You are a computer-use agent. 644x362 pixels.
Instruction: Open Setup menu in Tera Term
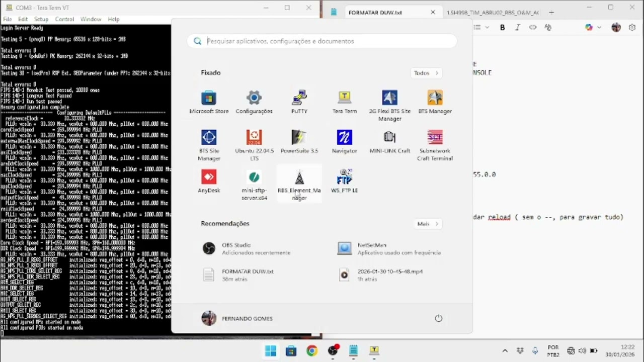pyautogui.click(x=41, y=19)
